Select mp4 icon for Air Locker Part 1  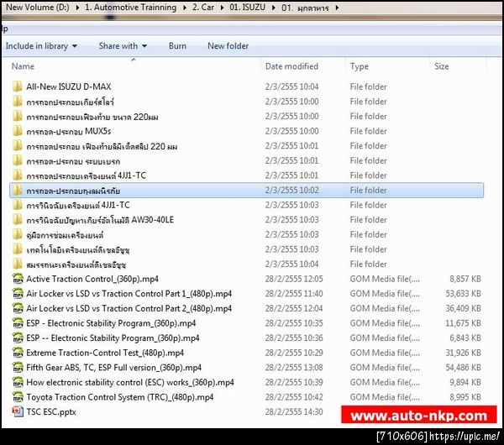(18, 293)
